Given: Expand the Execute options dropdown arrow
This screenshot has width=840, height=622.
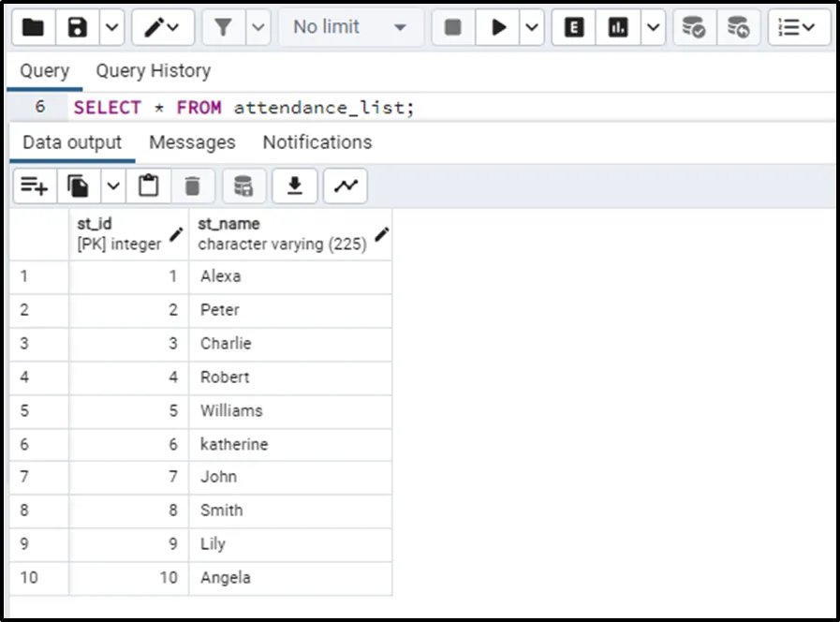Looking at the screenshot, I should 532,28.
